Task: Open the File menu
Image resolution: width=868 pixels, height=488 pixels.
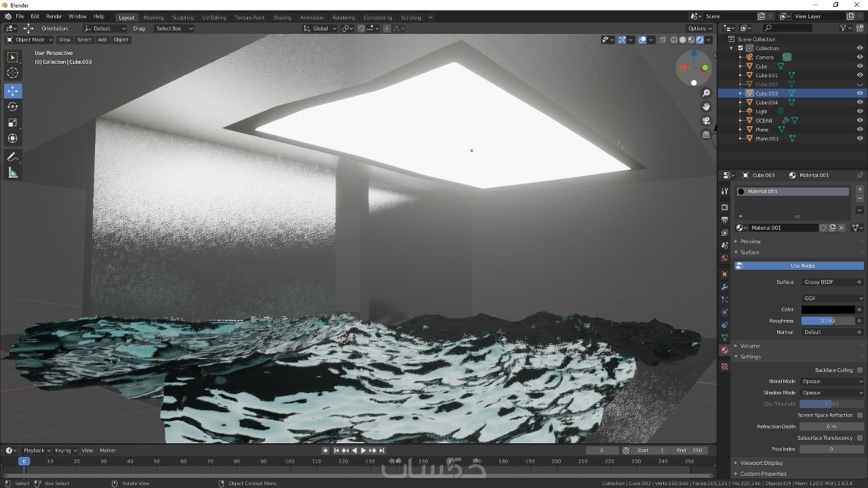Action: (x=20, y=16)
